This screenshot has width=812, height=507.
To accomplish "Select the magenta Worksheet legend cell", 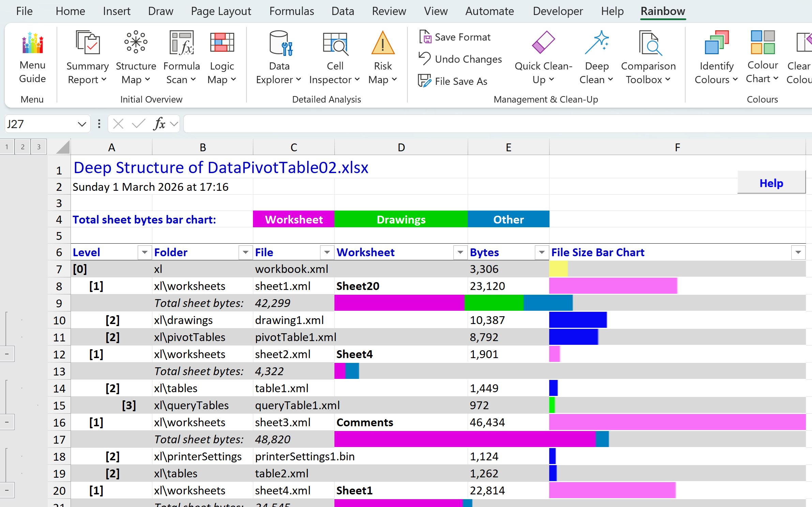I will click(x=294, y=219).
